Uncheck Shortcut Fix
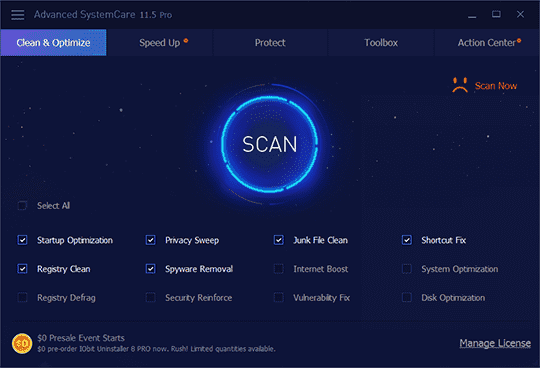The height and width of the screenshot is (368, 540). 407,240
